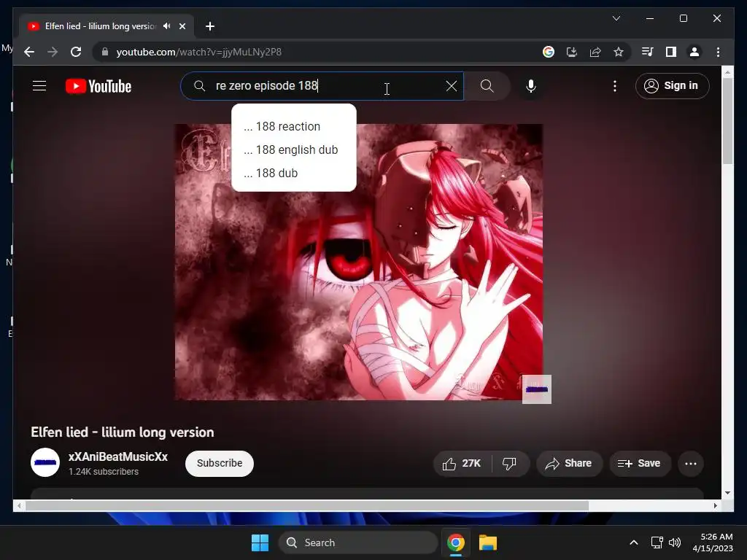Show hidden tray icons chevron
The height and width of the screenshot is (560, 747).
[634, 542]
